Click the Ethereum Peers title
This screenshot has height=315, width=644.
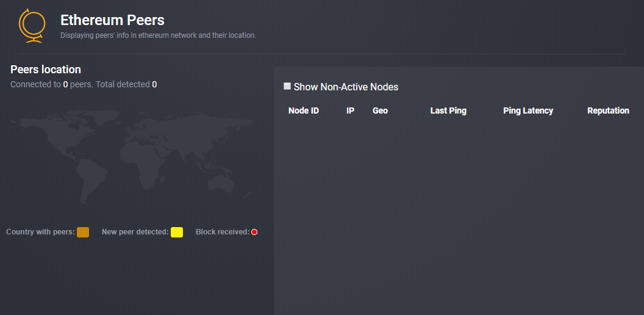pos(112,20)
